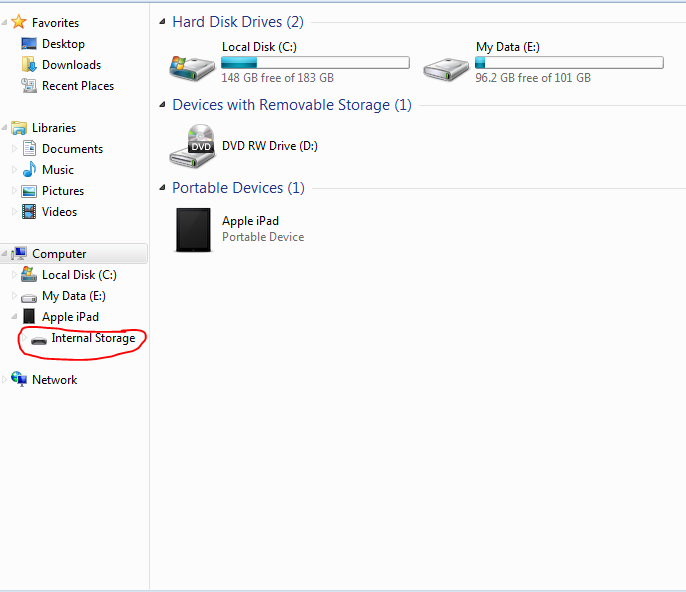The width and height of the screenshot is (686, 592).
Task: Click the 'Portable Device' subtitle text
Action: [x=263, y=237]
